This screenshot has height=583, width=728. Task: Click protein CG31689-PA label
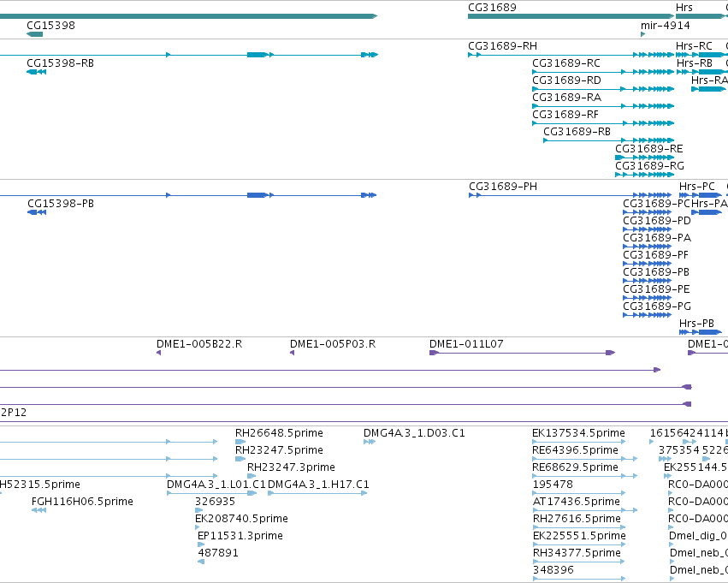[656, 238]
